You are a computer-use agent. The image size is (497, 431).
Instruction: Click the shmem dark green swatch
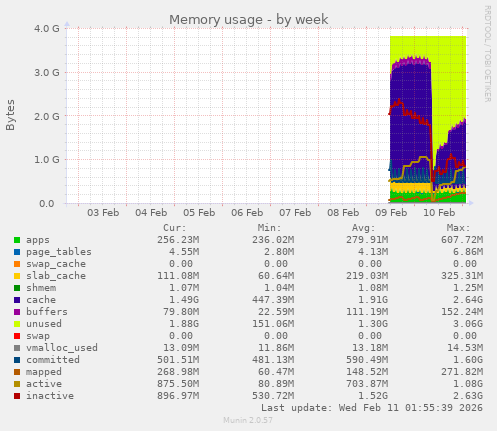tap(17, 288)
